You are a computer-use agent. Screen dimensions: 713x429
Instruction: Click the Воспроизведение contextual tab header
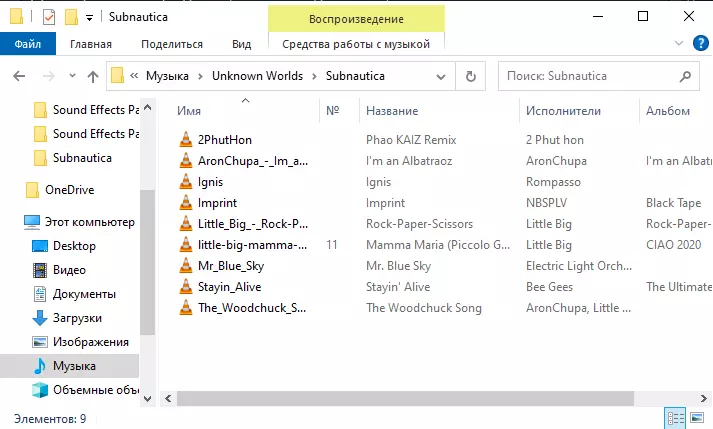[356, 19]
